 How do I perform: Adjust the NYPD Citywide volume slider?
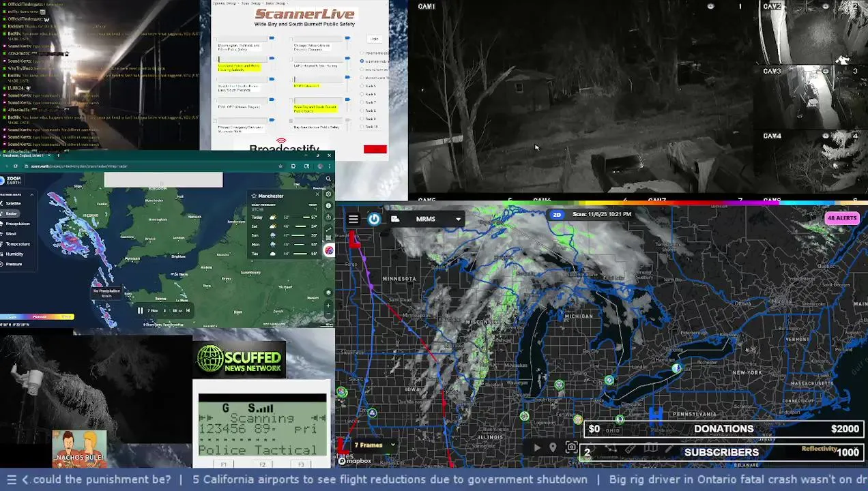click(347, 77)
